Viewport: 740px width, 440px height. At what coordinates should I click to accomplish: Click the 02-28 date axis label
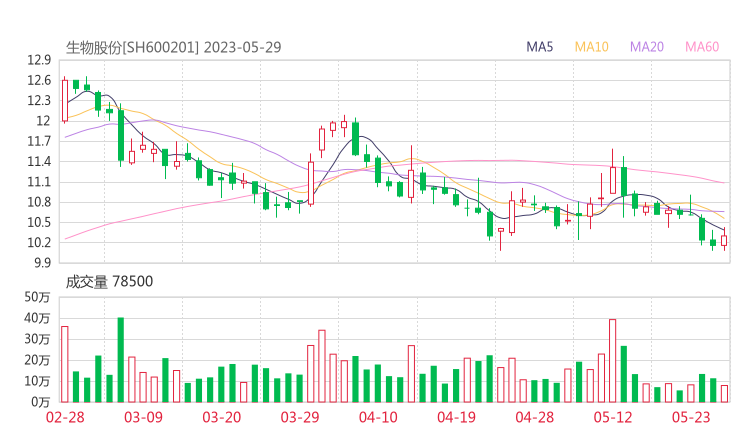pos(65,417)
